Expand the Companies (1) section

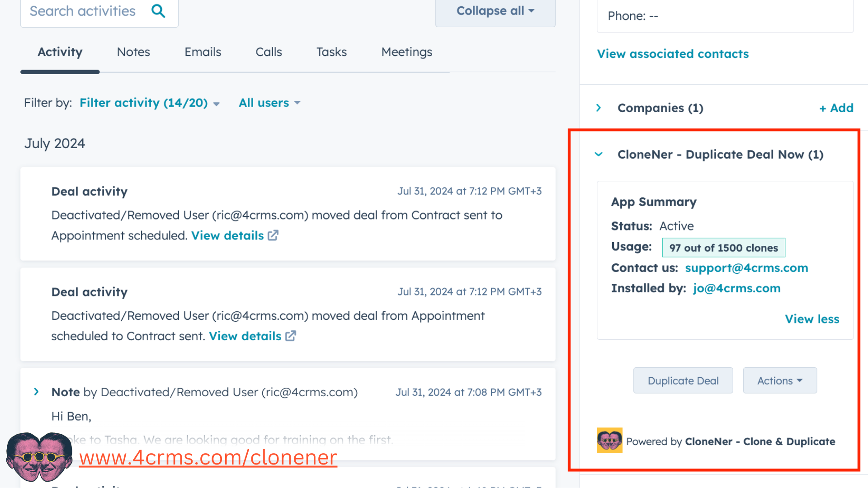point(599,108)
